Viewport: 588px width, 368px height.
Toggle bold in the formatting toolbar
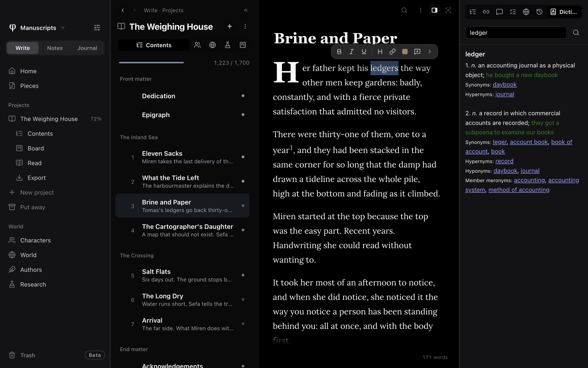[x=339, y=52]
